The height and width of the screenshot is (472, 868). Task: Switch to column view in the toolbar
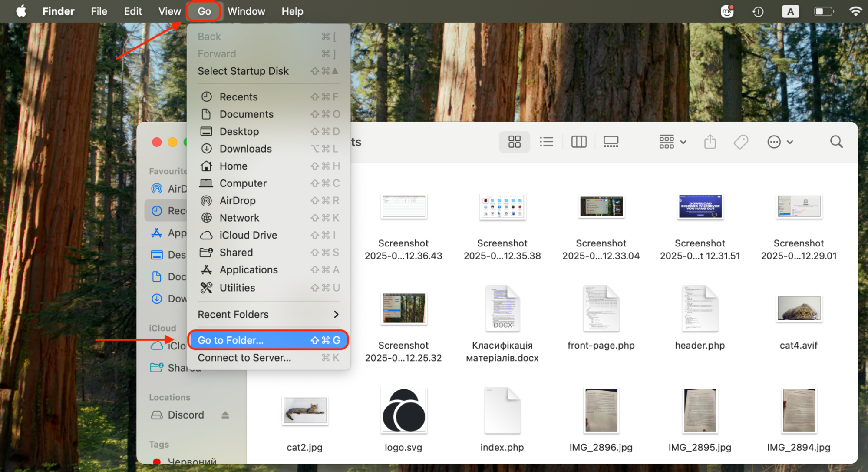point(578,142)
